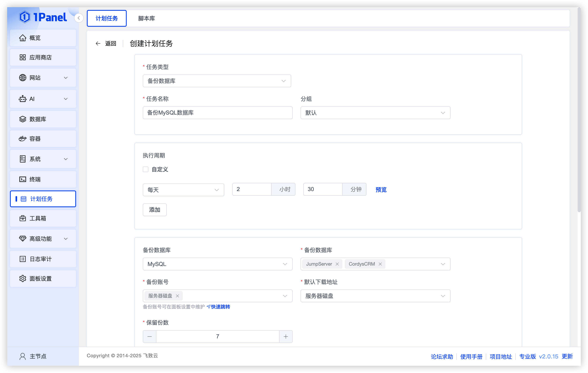Open the 任务类型 dropdown
Screen dimensions: 588x373
tap(217, 81)
